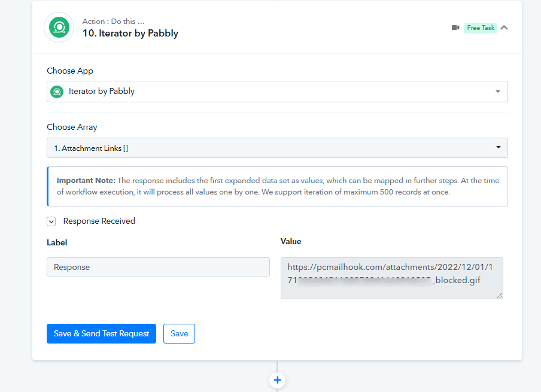
Task: Open the video tutorial camera icon
Action: pyautogui.click(x=455, y=28)
